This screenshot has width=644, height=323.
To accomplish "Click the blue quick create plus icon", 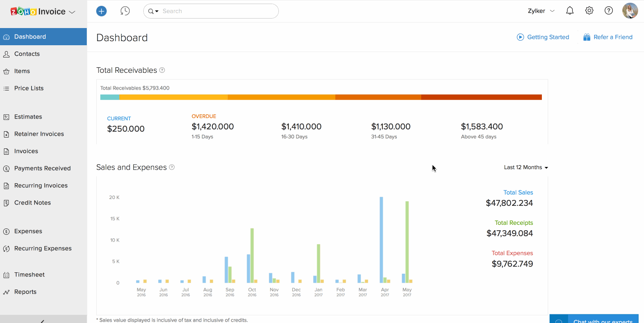I will pyautogui.click(x=102, y=11).
